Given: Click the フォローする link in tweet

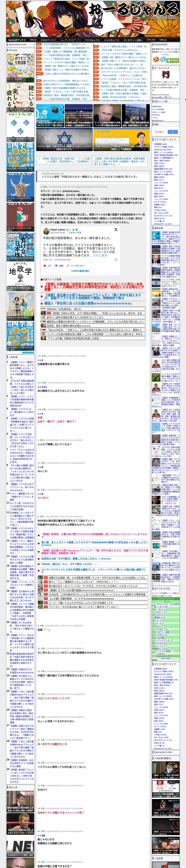Looking at the screenshot, I should (75, 232).
